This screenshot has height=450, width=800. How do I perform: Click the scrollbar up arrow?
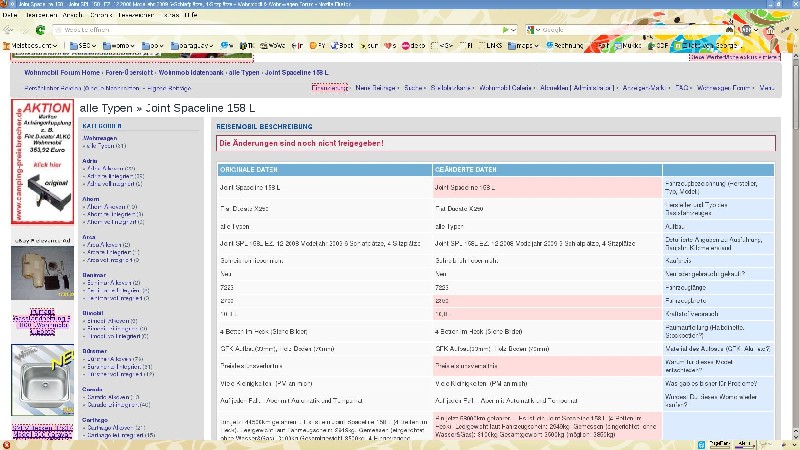[x=795, y=56]
